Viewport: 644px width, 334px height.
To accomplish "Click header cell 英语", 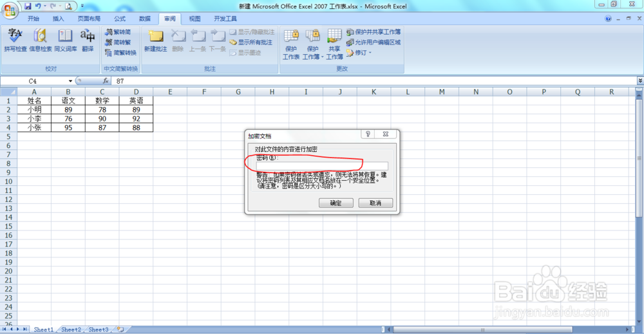I will [x=136, y=100].
